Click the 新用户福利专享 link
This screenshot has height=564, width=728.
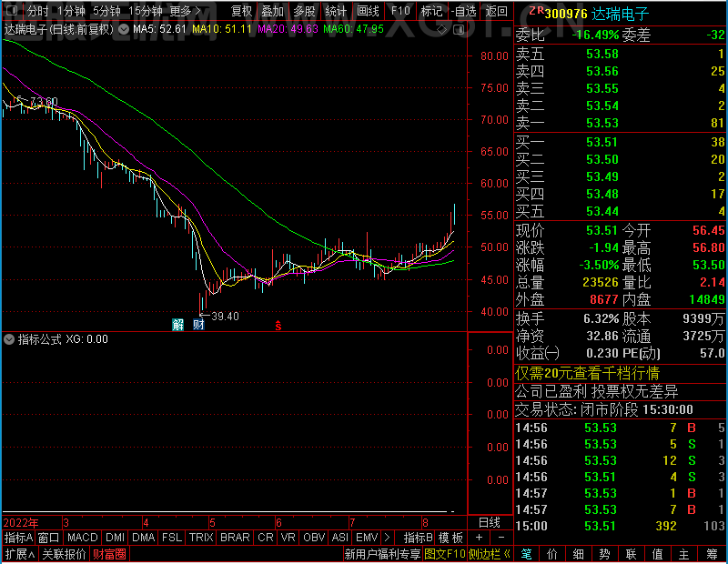click(382, 554)
